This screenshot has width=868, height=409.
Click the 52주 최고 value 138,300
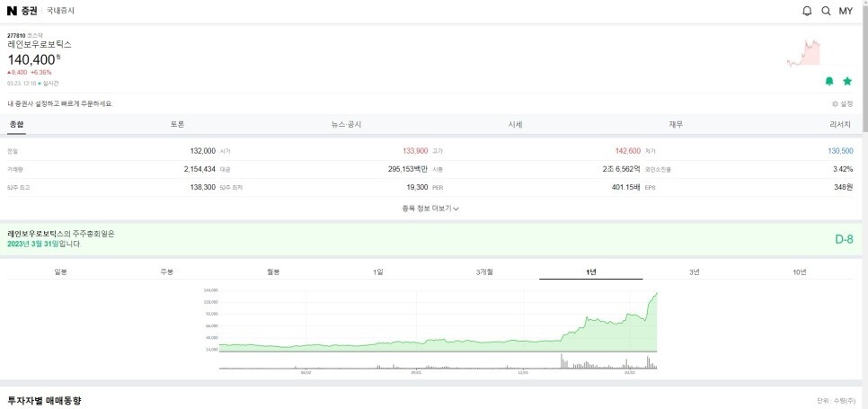pyautogui.click(x=202, y=187)
